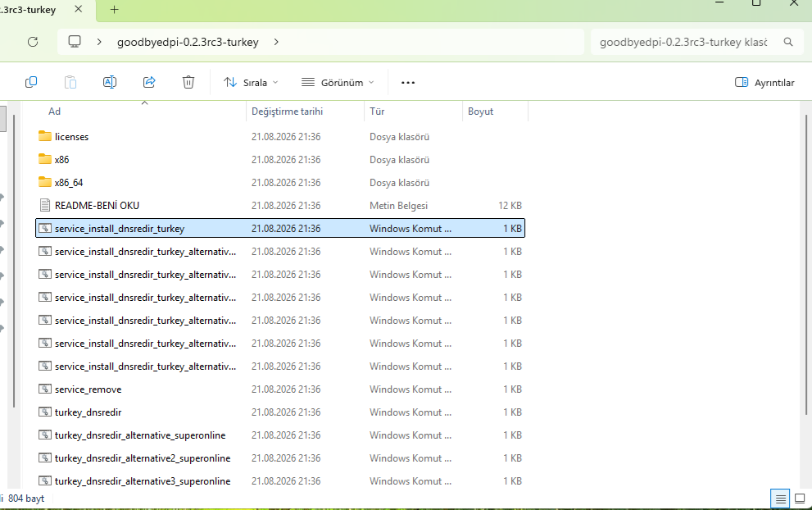This screenshot has height=510, width=812.
Task: Expand chevron after goodbyedpi-0.2.3rc3-turkey breadcrumb
Action: (276, 42)
